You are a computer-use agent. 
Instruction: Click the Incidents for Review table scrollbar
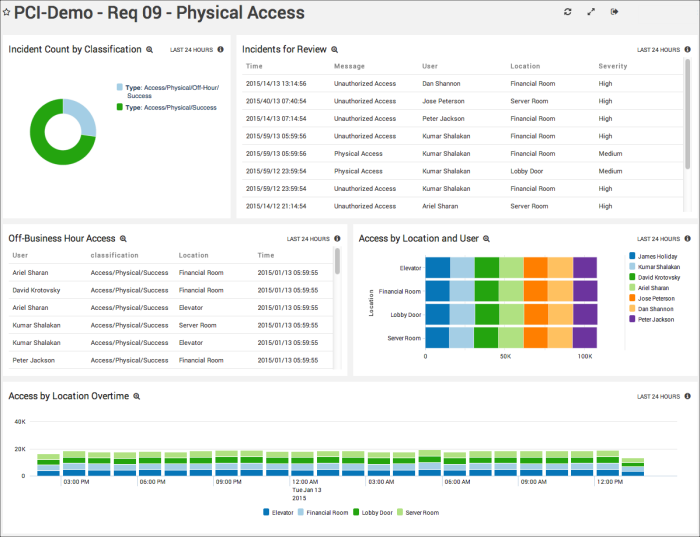[687, 120]
